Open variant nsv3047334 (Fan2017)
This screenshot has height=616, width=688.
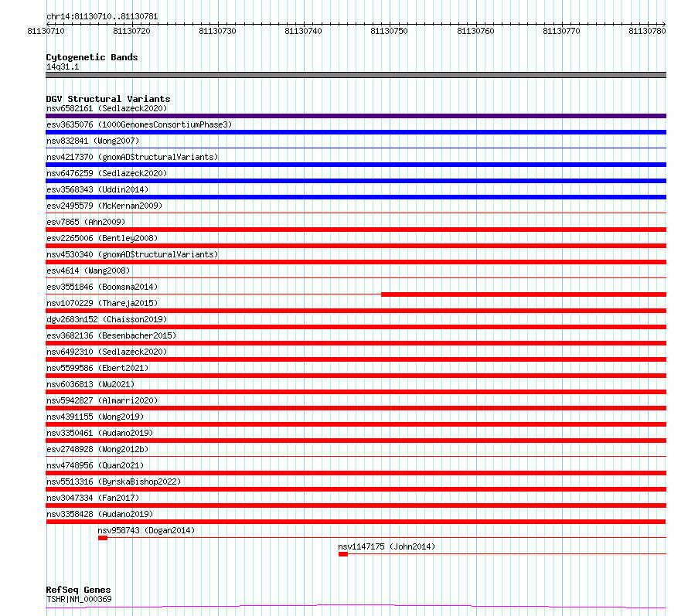(93, 498)
